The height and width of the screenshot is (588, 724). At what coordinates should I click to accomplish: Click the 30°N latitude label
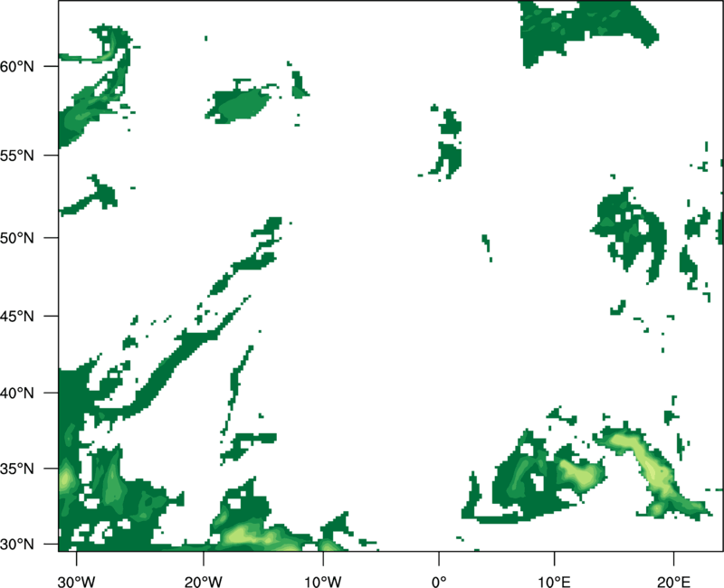(x=17, y=545)
